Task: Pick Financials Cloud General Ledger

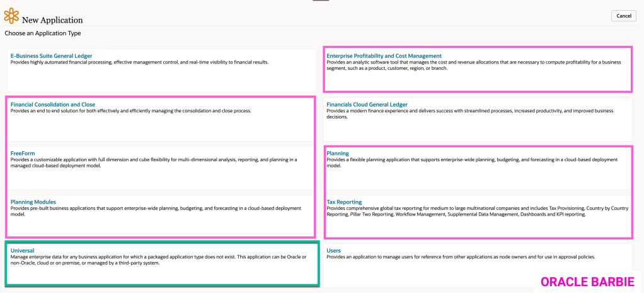Action: [x=367, y=105]
